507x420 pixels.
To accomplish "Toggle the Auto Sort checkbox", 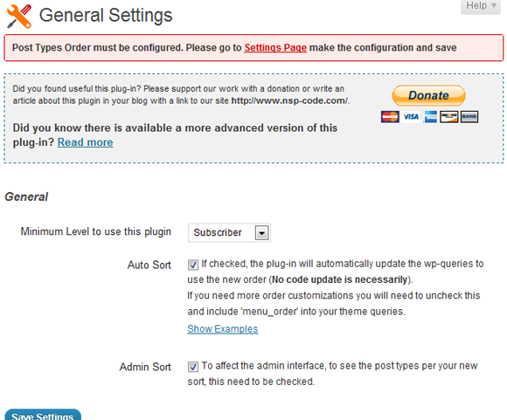I will tap(193, 265).
